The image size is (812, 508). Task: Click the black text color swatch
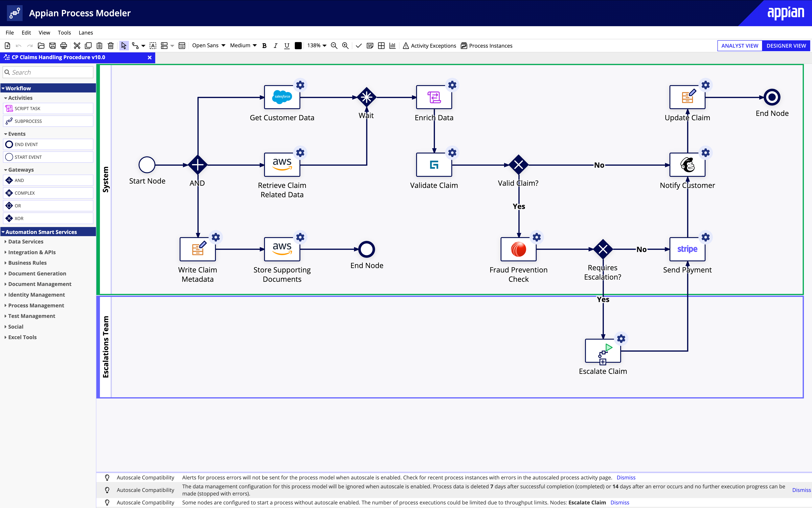click(298, 46)
